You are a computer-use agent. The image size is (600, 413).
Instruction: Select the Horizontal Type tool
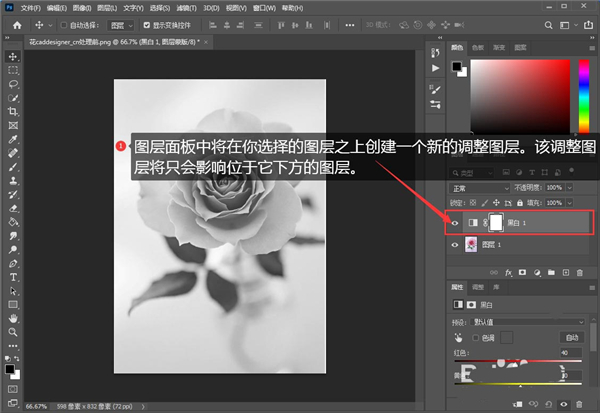13,276
